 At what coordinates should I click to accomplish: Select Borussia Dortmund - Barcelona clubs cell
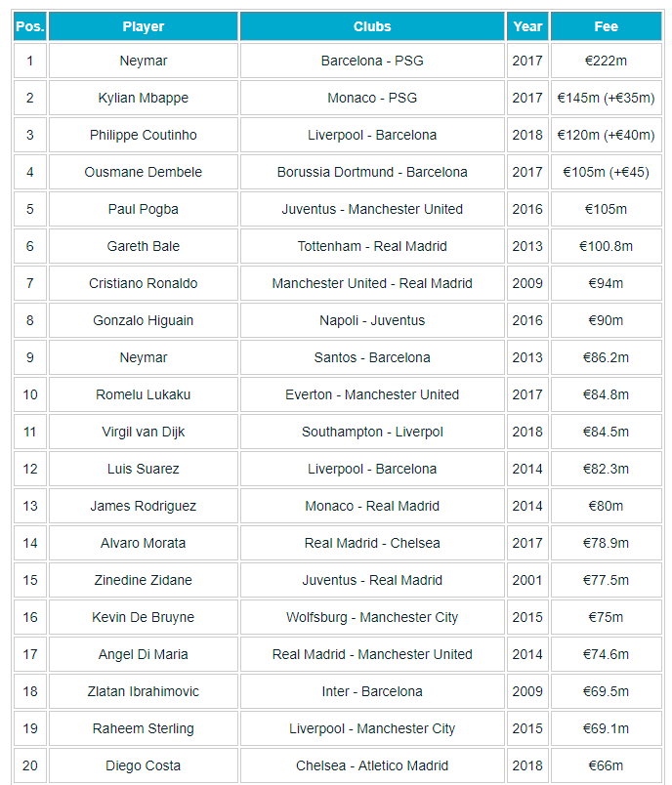372,172
